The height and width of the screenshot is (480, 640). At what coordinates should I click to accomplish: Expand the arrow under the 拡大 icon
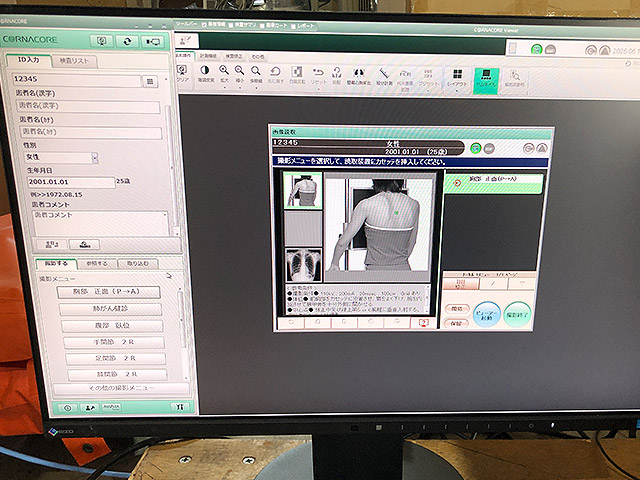(224, 87)
